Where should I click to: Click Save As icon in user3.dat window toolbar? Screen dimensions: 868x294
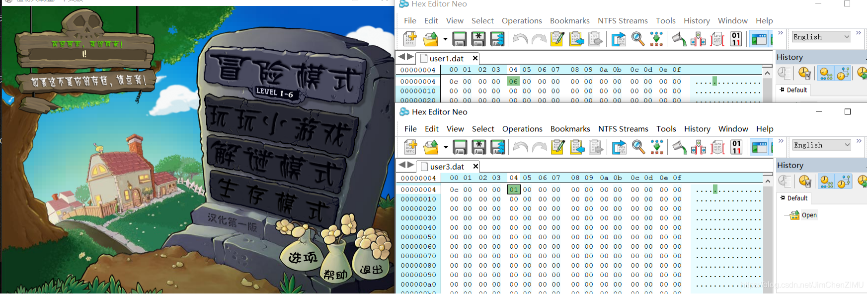479,147
